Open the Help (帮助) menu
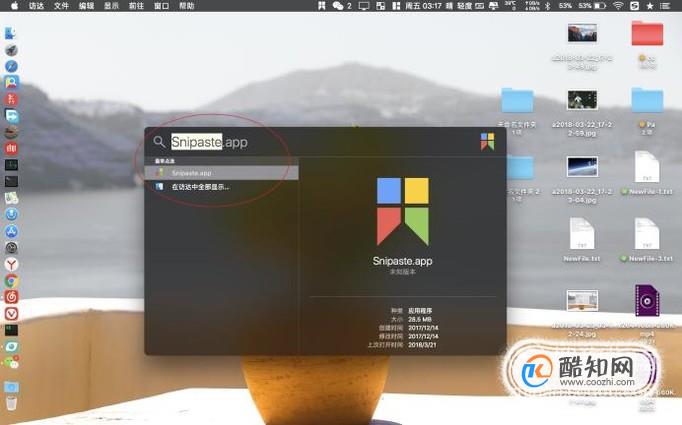 [187, 6]
